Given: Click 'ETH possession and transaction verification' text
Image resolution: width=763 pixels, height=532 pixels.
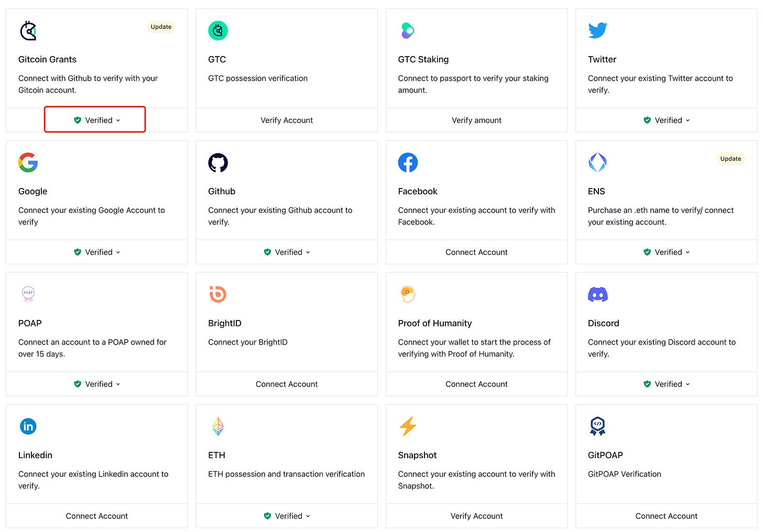Looking at the screenshot, I should pyautogui.click(x=286, y=474).
